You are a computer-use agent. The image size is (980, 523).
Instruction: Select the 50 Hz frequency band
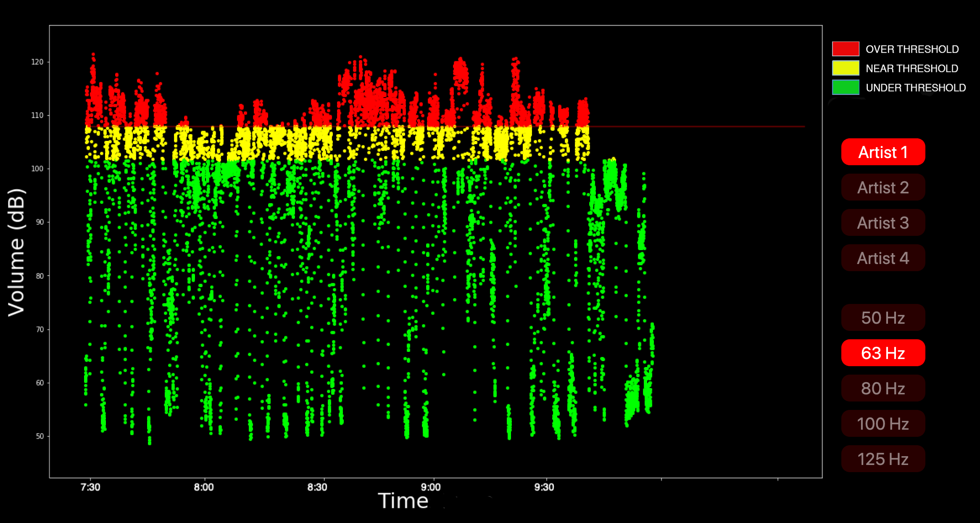tap(883, 318)
